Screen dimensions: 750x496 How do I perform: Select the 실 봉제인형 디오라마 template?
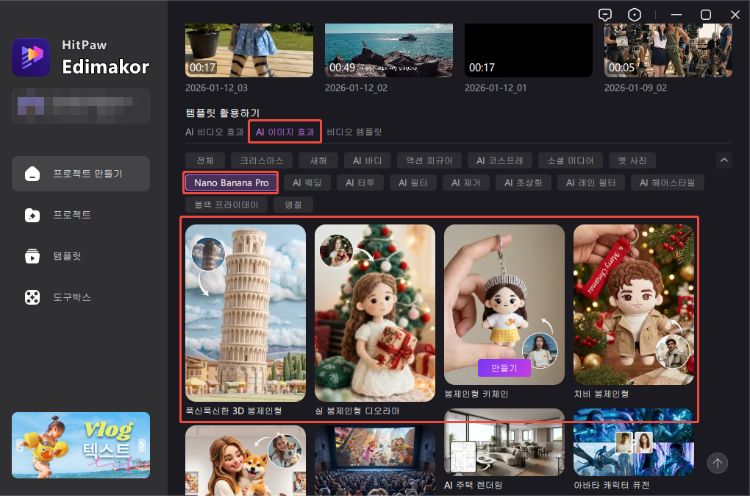click(375, 313)
